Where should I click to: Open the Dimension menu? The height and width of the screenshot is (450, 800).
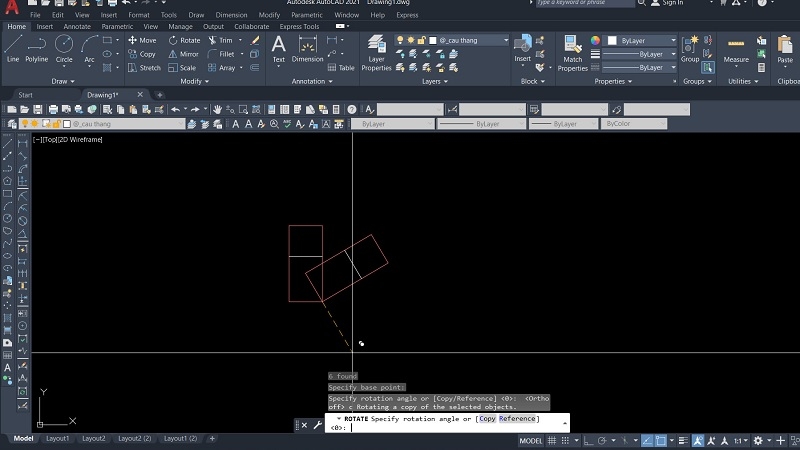click(x=231, y=15)
